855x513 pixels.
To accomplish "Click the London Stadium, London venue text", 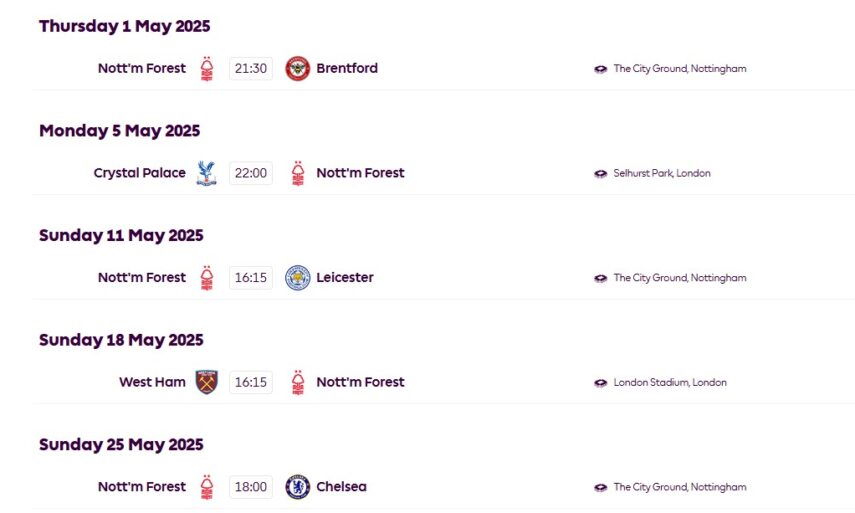I will click(670, 383).
